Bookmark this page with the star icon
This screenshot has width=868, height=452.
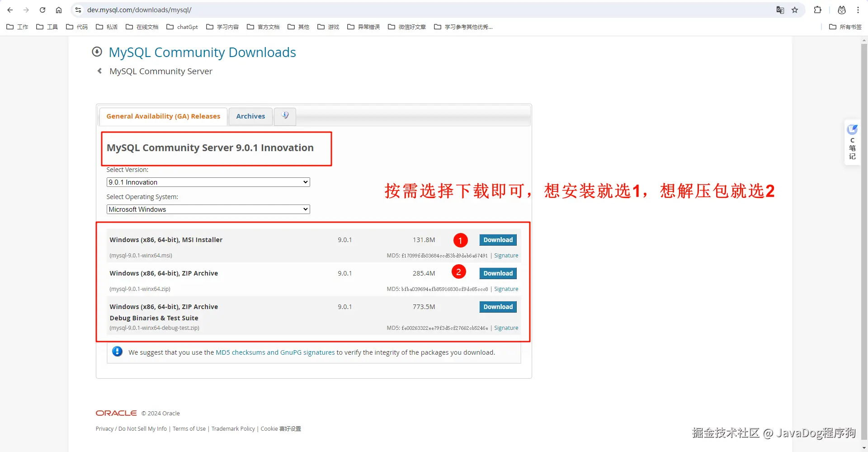[x=795, y=10]
